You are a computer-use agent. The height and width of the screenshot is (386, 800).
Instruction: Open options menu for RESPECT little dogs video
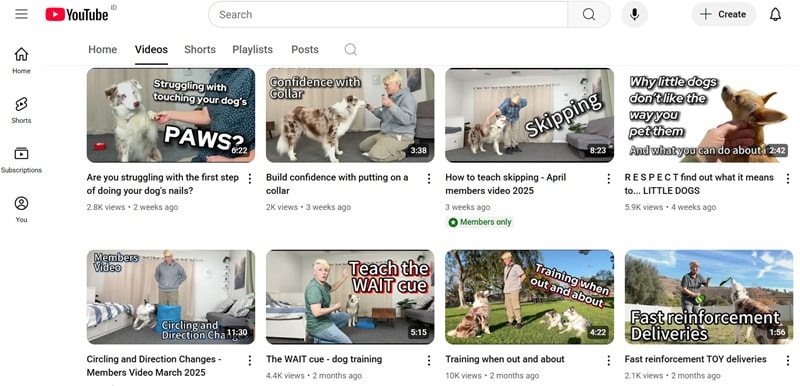tap(788, 178)
